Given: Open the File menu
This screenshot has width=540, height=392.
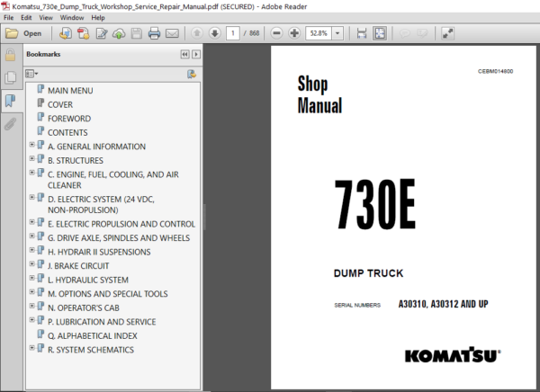Looking at the screenshot, I should [x=9, y=18].
